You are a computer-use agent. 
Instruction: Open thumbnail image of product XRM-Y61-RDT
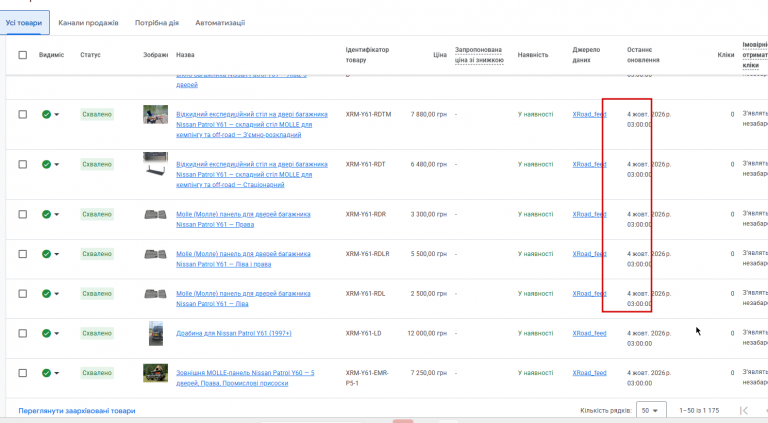pos(155,164)
